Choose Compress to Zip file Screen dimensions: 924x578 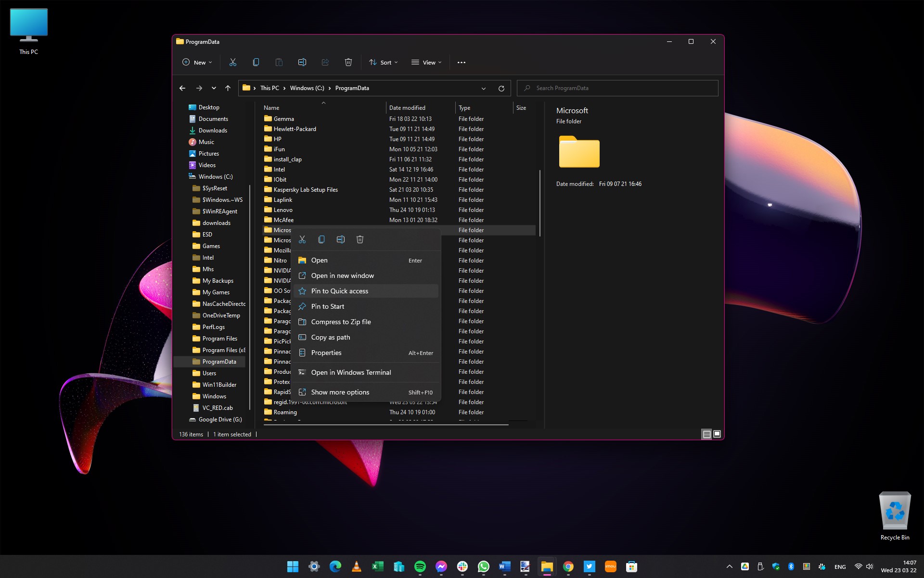(341, 322)
